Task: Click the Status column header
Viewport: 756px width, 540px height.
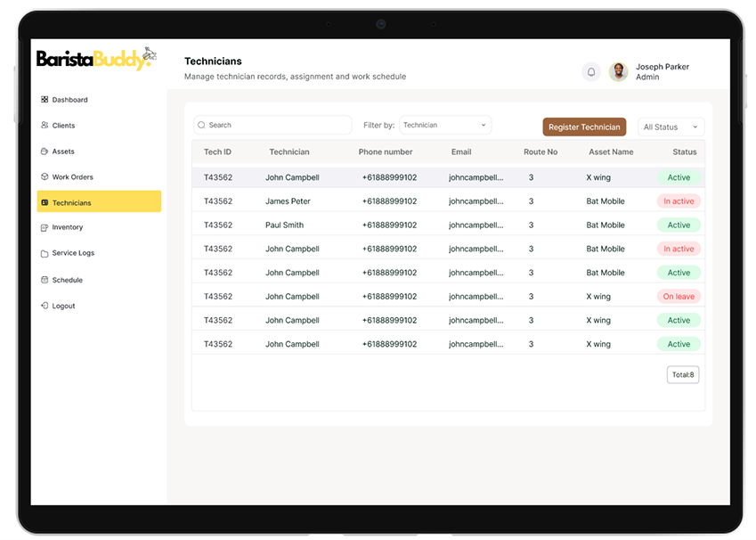Action: pyautogui.click(x=685, y=152)
